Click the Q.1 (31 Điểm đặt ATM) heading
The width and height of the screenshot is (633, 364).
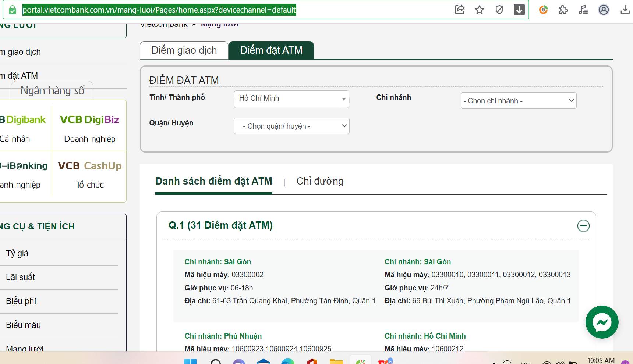coord(220,225)
